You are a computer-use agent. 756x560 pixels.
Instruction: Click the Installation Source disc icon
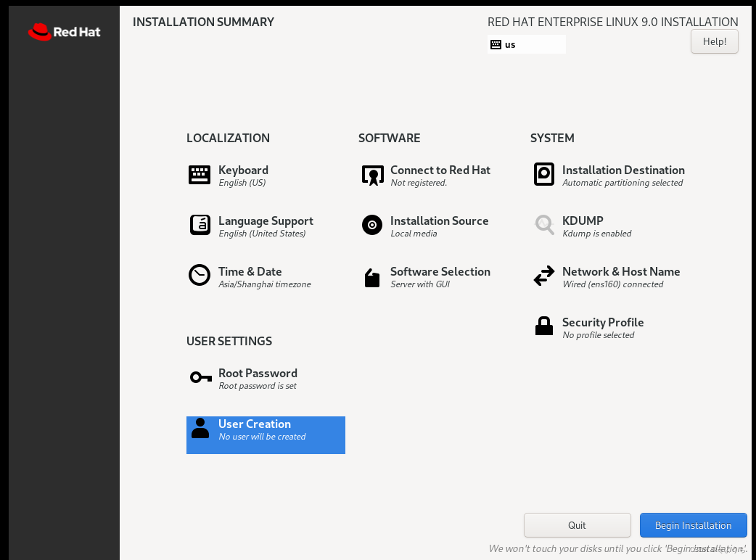pyautogui.click(x=371, y=225)
